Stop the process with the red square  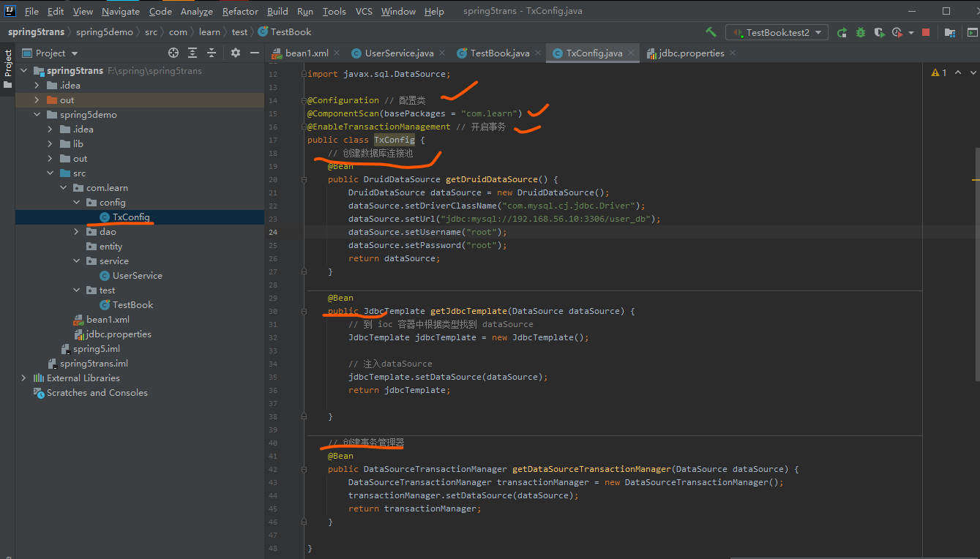(x=926, y=32)
